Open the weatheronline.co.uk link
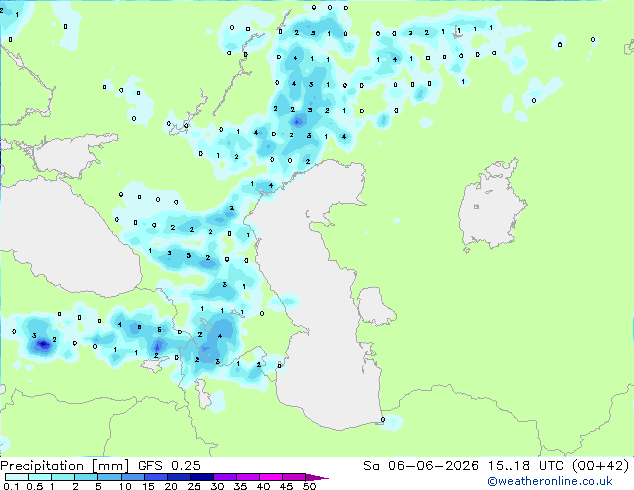The height and width of the screenshot is (490, 634). tap(550, 481)
